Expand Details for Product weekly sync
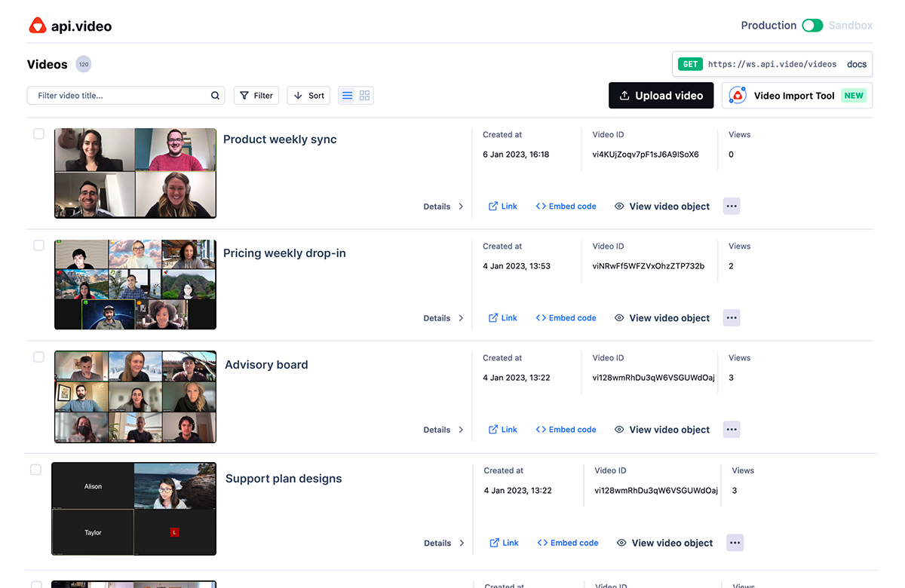 [443, 207]
